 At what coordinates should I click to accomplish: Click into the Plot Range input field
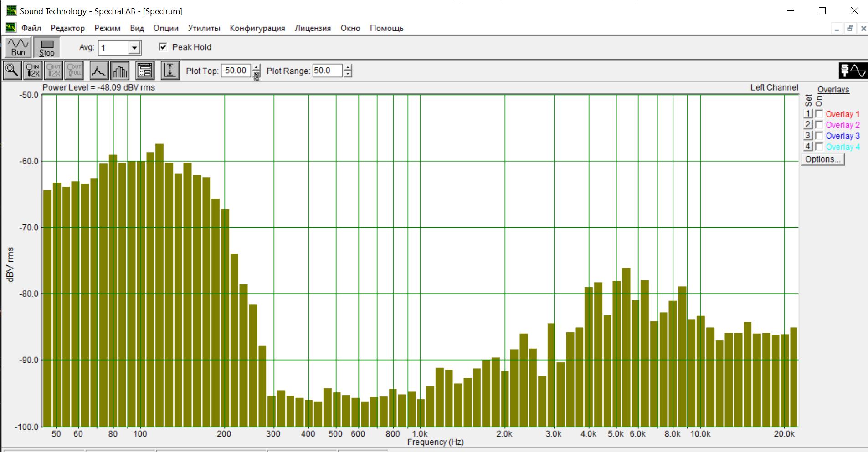[x=328, y=71]
